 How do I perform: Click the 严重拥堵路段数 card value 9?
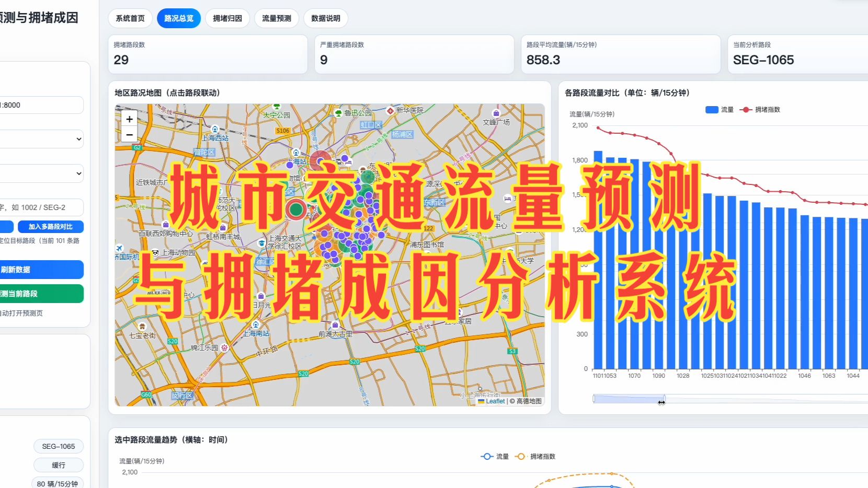pyautogui.click(x=324, y=60)
